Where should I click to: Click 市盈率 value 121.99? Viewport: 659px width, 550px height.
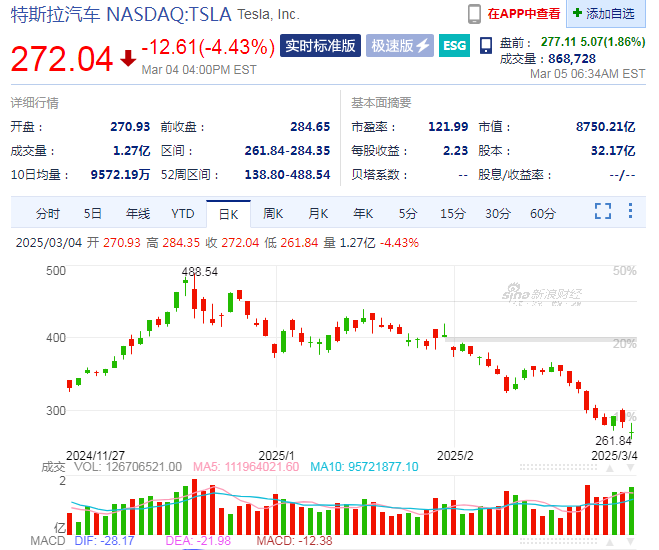448,126
